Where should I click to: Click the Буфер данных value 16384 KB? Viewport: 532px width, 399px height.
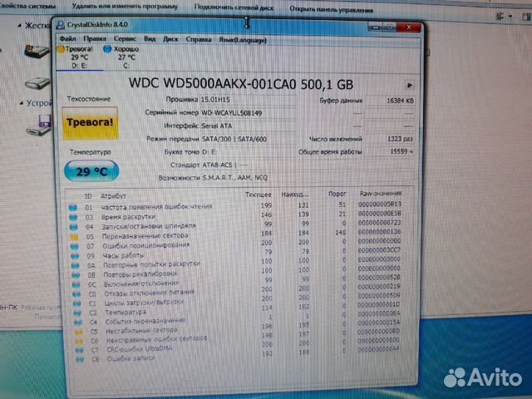click(390, 101)
